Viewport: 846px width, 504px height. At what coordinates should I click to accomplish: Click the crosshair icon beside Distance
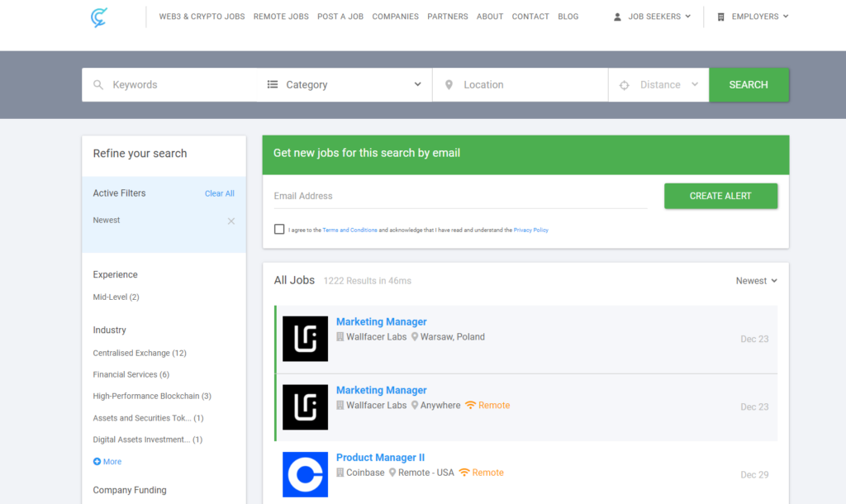(x=625, y=85)
